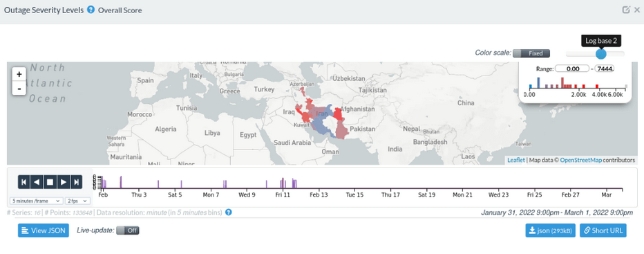Image resolution: width=644 pixels, height=254 pixels.
Task: Click the Color scale label
Action: 493,53
